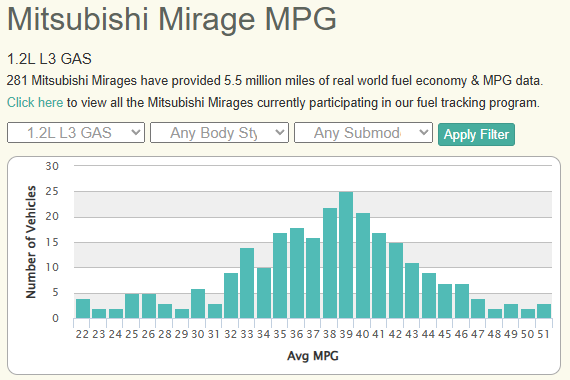Click the chart bar for 40 MPG
This screenshot has height=380, width=570.
363,266
